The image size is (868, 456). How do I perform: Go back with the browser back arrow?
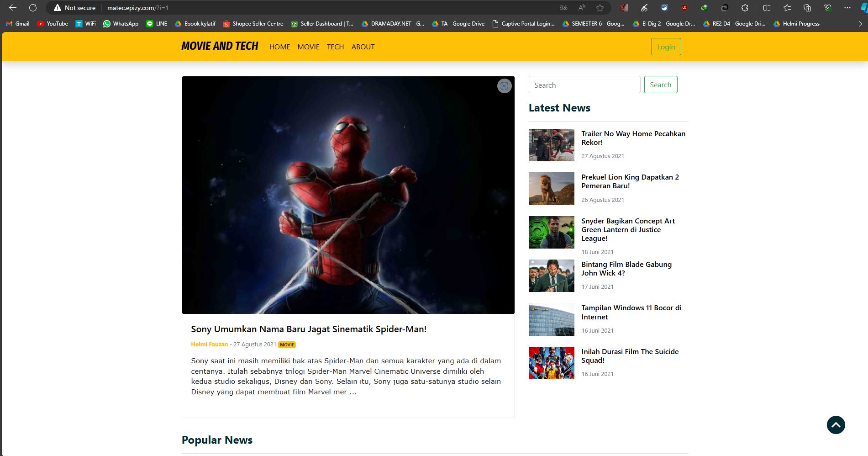point(13,8)
